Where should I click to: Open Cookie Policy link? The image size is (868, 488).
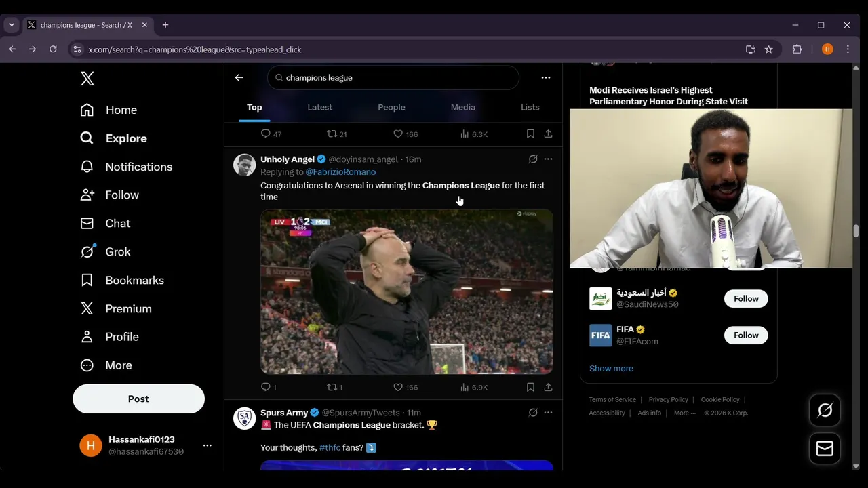[x=720, y=400]
